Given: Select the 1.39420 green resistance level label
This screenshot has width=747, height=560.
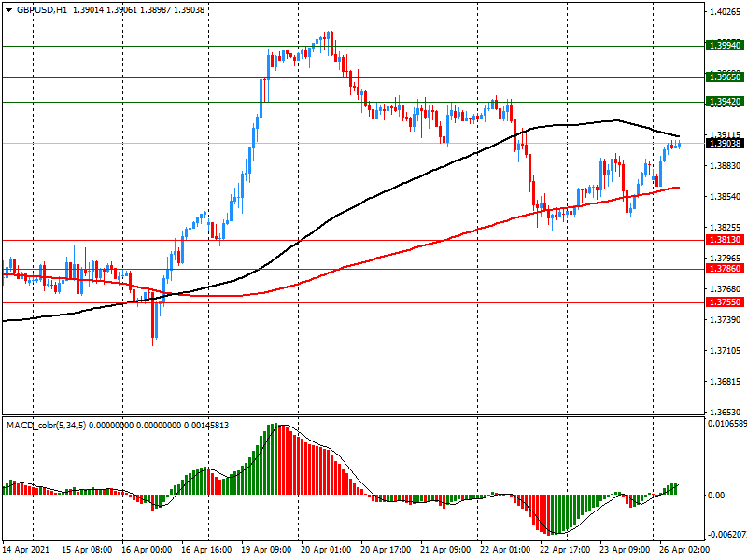Looking at the screenshot, I should tap(725, 102).
